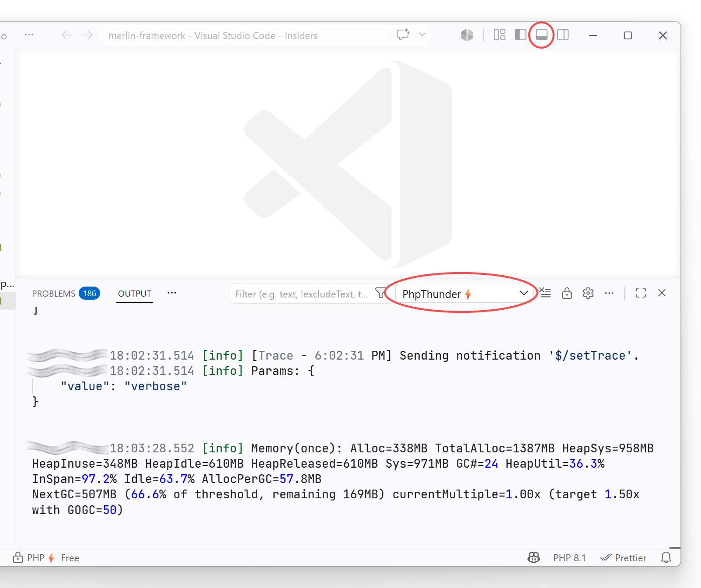Select the OUTPUT tab
This screenshot has width=701, height=588.
pos(135,294)
